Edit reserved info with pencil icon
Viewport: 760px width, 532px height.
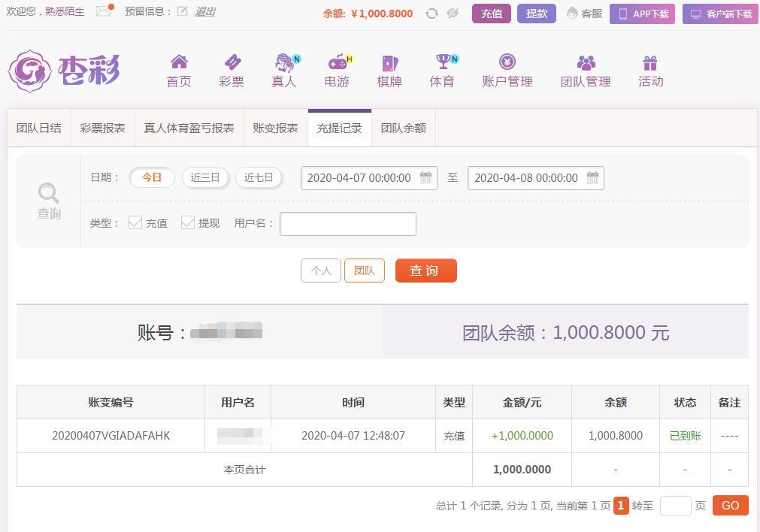tap(182, 11)
